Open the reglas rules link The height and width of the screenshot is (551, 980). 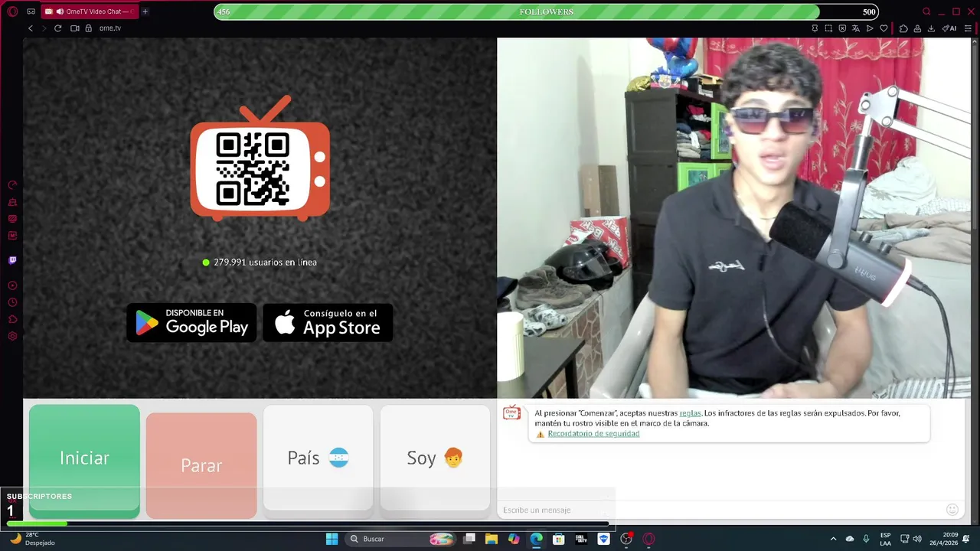(690, 413)
